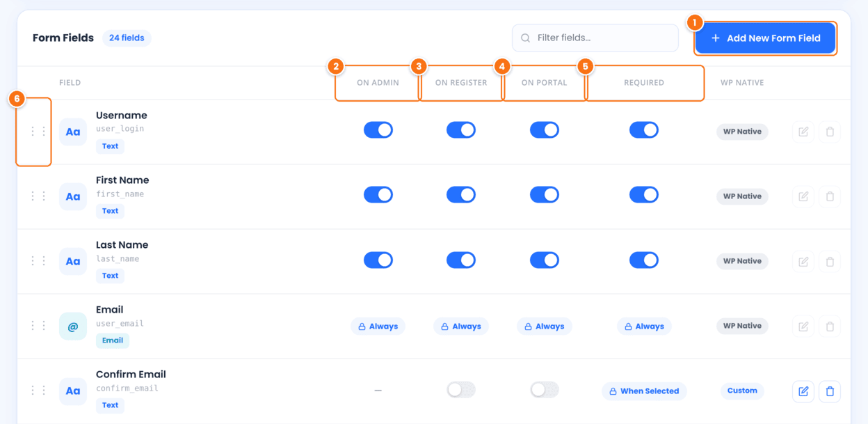
Task: Delete the Confirm Email custom field
Action: point(830,391)
